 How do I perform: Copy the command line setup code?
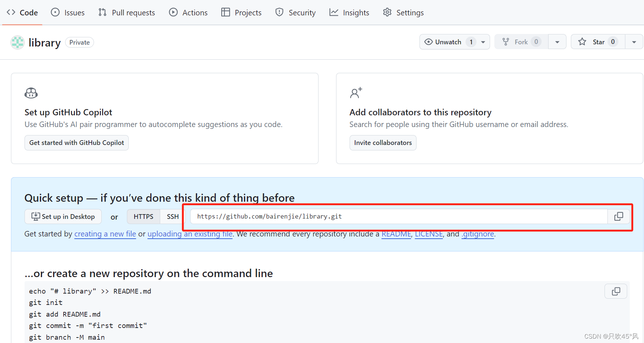tap(616, 291)
